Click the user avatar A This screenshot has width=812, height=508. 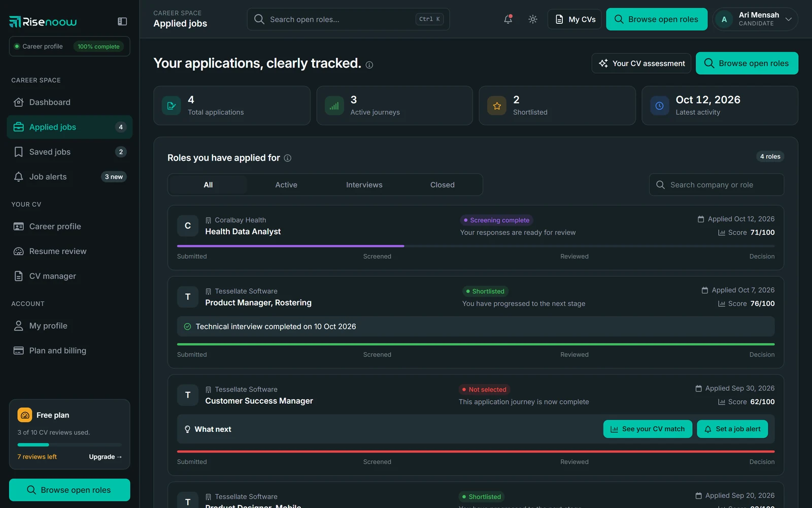724,19
